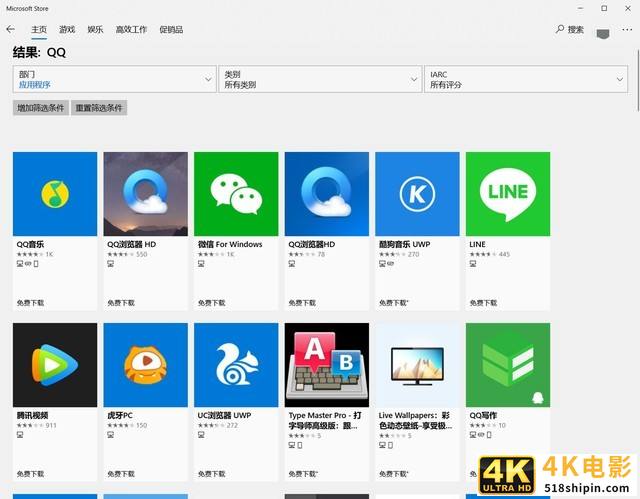The height and width of the screenshot is (499, 640).
Task: Expand the 部门 filter dropdown
Action: point(115,79)
